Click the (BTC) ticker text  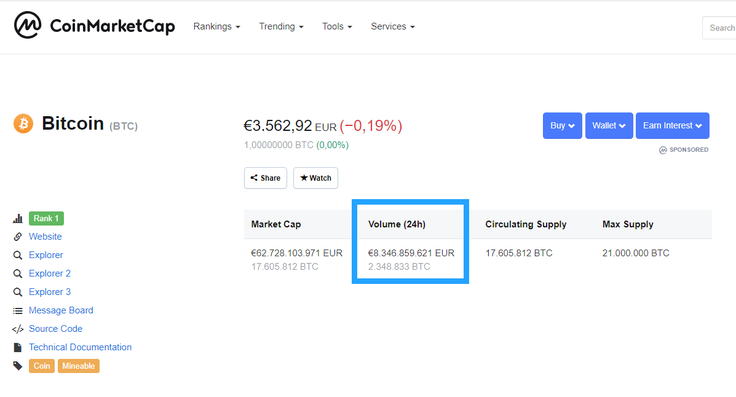coord(123,126)
